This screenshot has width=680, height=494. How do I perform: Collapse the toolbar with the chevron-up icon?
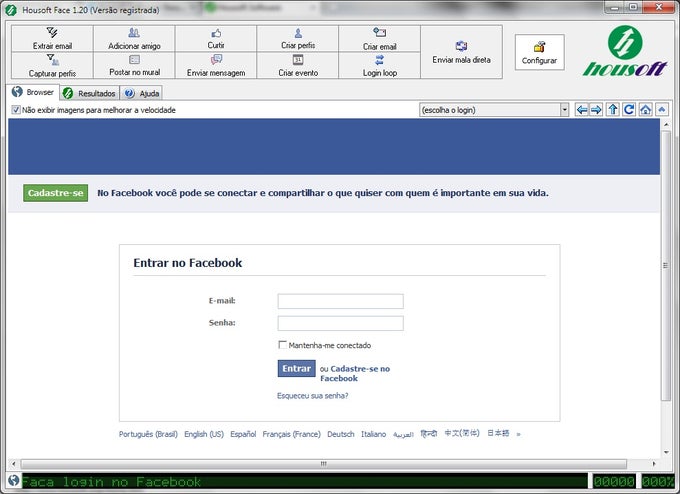pos(662,110)
